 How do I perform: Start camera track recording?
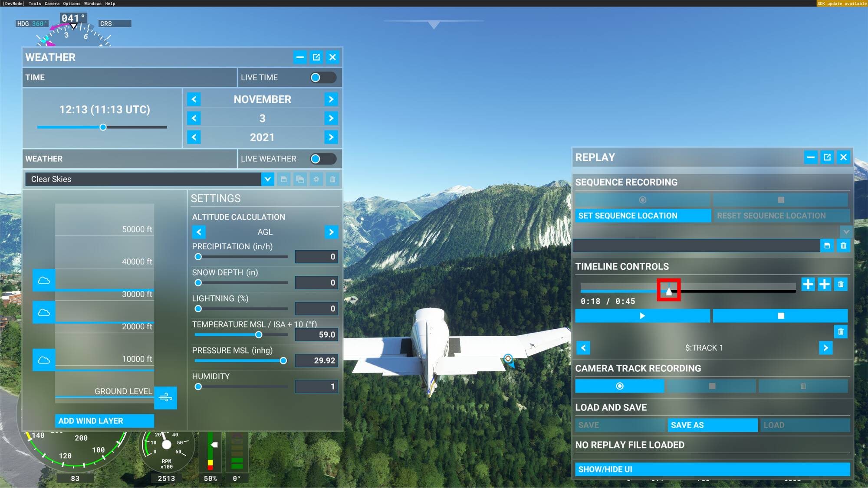click(x=620, y=386)
